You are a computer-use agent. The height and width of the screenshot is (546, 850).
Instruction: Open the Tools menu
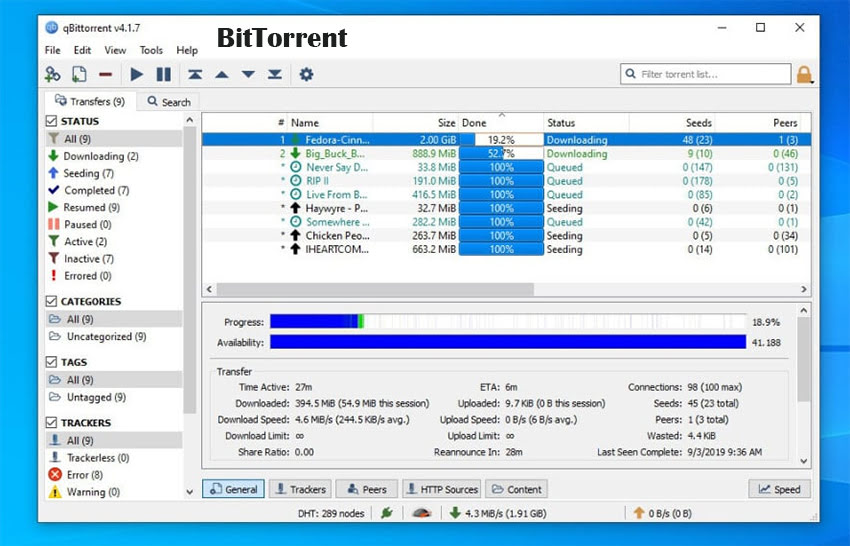pos(151,50)
